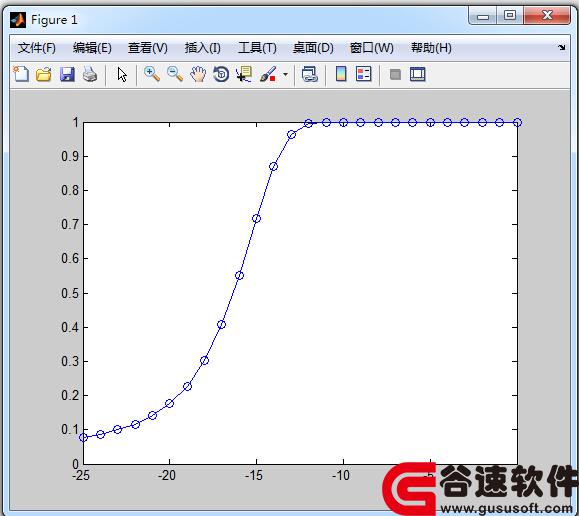The image size is (579, 516).
Task: Minimize the Figure 1 window
Action: pos(483,16)
